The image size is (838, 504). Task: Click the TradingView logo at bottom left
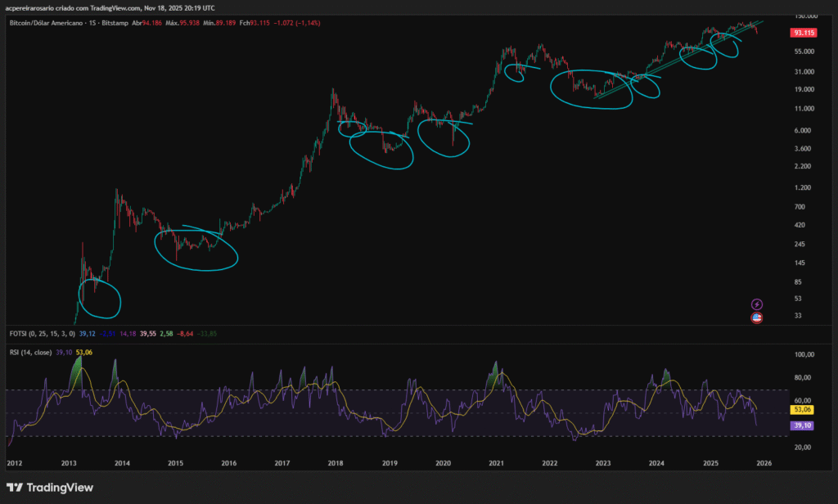click(x=52, y=488)
